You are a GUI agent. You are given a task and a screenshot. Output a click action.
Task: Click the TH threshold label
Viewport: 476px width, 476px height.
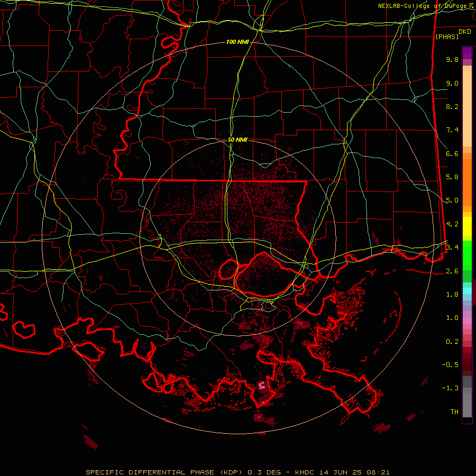click(x=454, y=412)
